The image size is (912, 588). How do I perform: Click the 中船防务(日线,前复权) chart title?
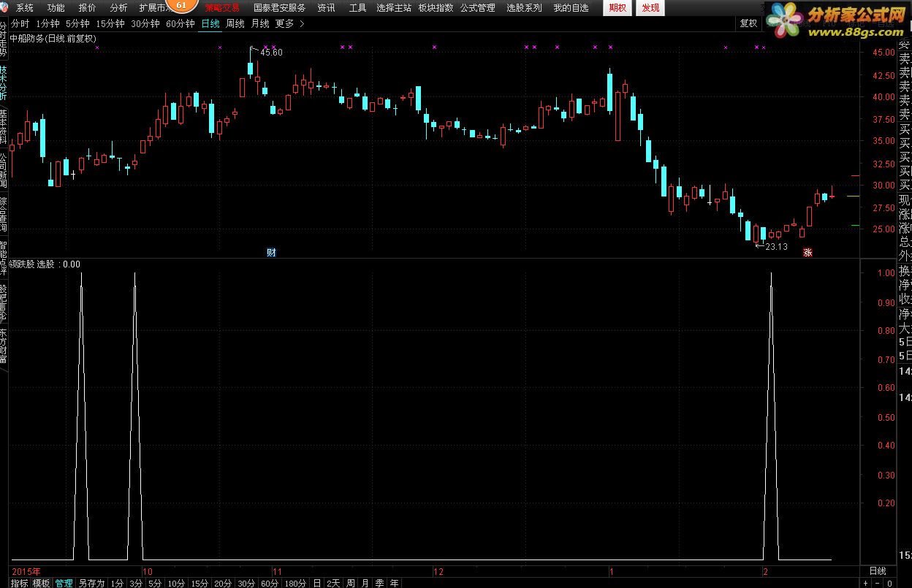point(53,39)
